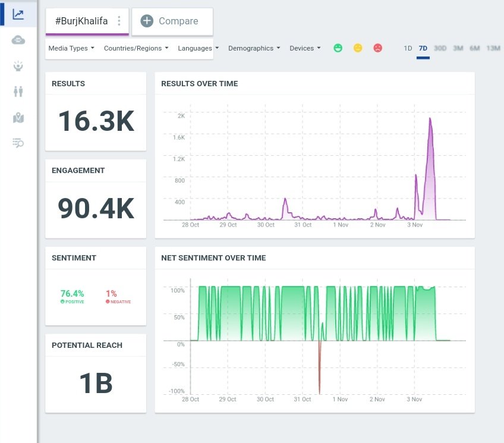Viewport: 504px width, 443px height.
Task: Select the analytics line chart icon in sidebar
Action: pos(18,13)
